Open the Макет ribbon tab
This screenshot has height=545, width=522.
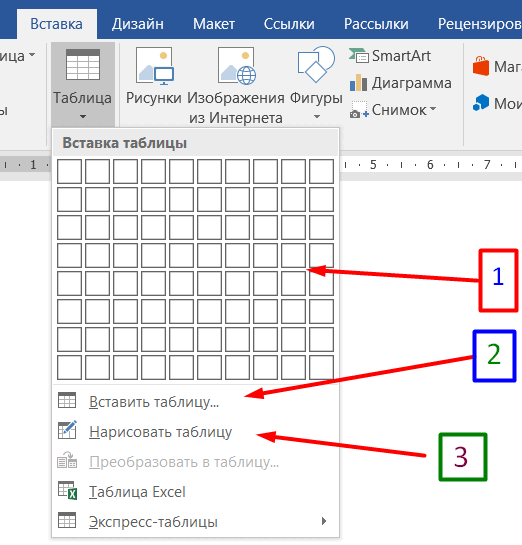pyautogui.click(x=214, y=24)
